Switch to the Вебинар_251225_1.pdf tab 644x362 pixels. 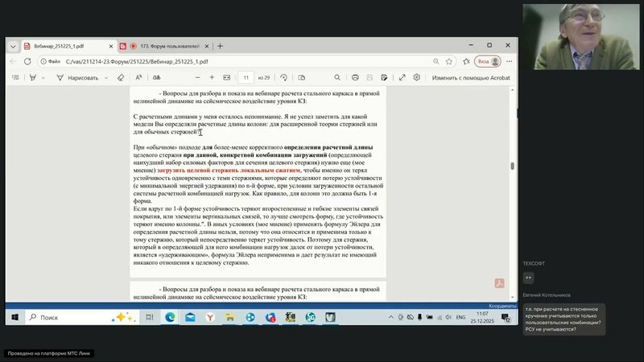click(x=68, y=46)
